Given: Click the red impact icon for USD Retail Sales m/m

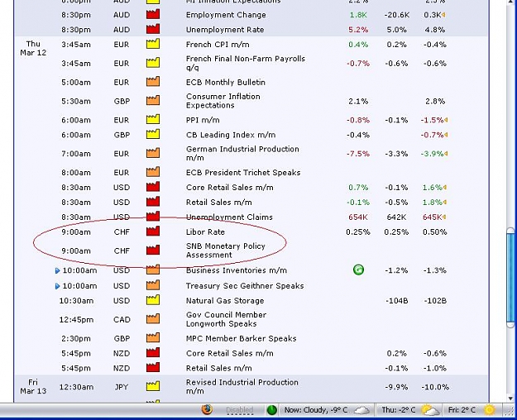Looking at the screenshot, I should pos(153,202).
